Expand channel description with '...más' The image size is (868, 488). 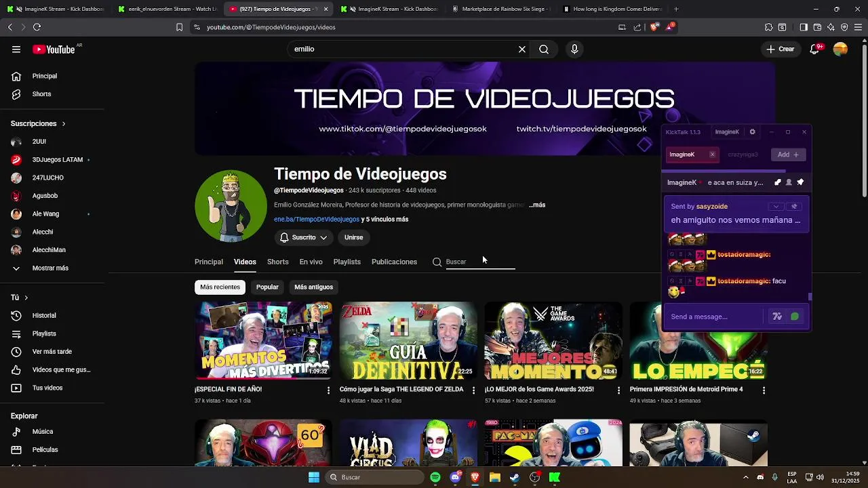(536, 205)
